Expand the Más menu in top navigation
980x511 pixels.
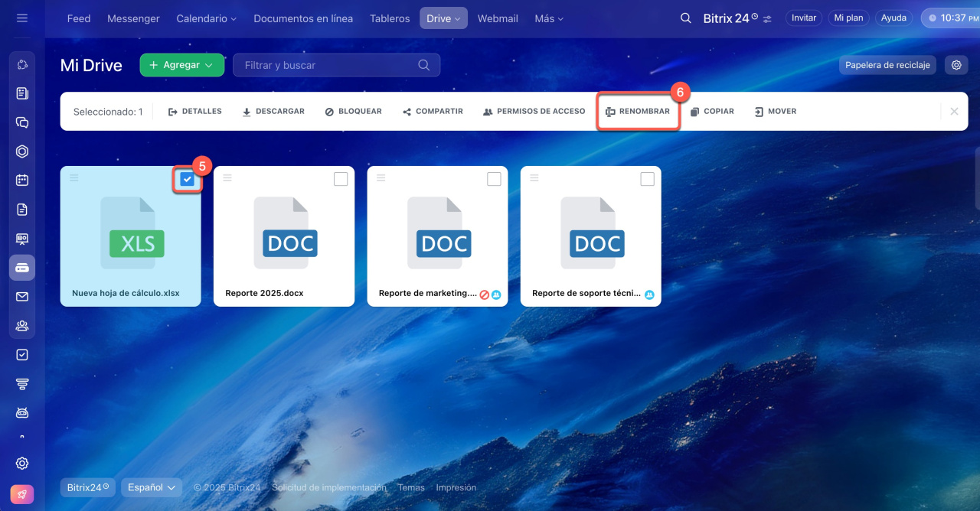pos(548,18)
